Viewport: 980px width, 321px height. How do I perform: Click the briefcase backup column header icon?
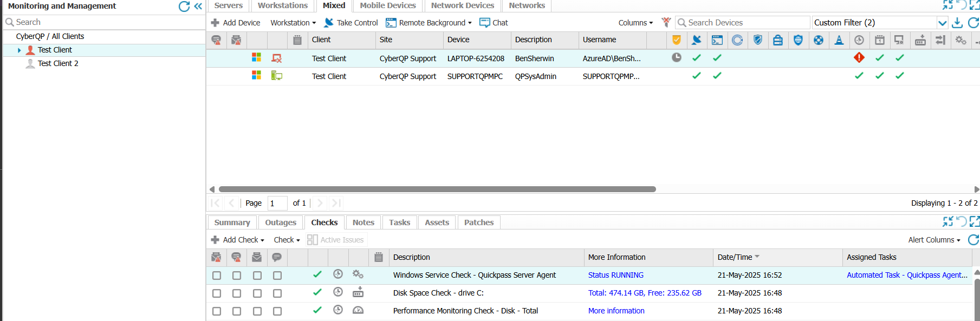(x=778, y=40)
